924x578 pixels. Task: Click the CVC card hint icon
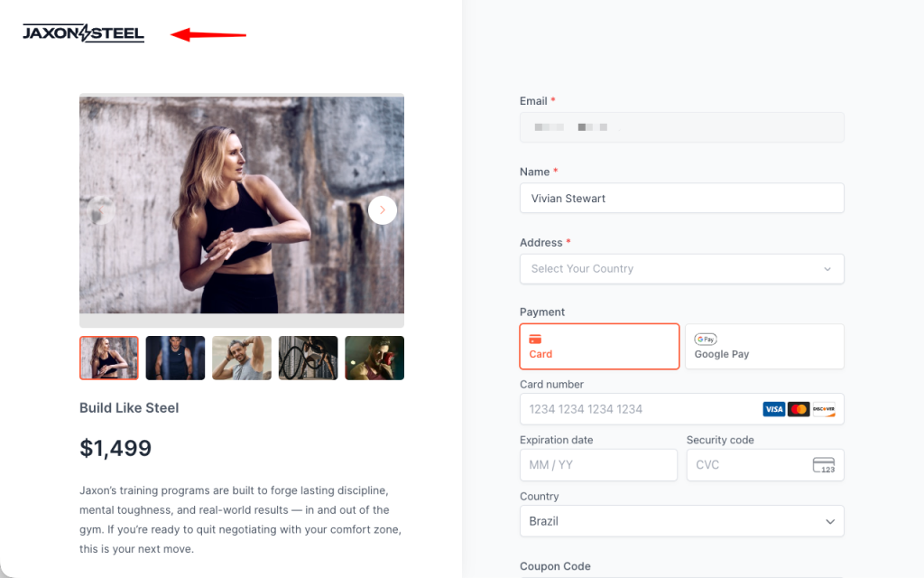coord(824,465)
